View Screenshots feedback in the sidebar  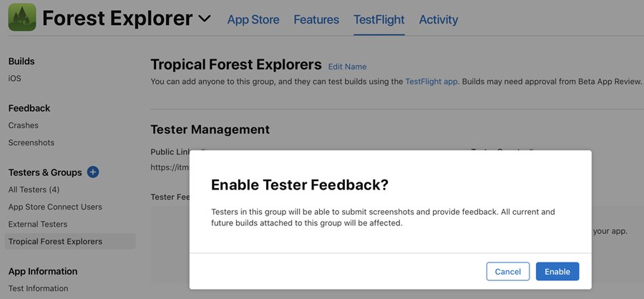31,142
